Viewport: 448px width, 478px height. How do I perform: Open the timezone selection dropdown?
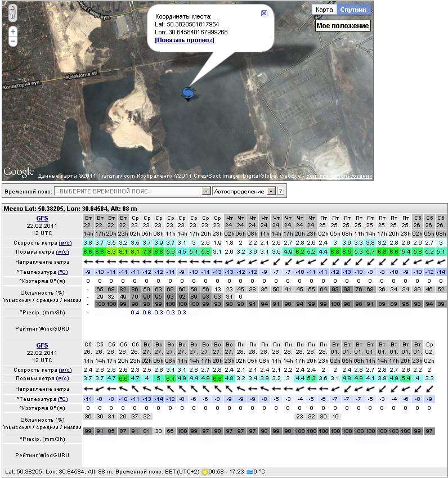(206, 191)
